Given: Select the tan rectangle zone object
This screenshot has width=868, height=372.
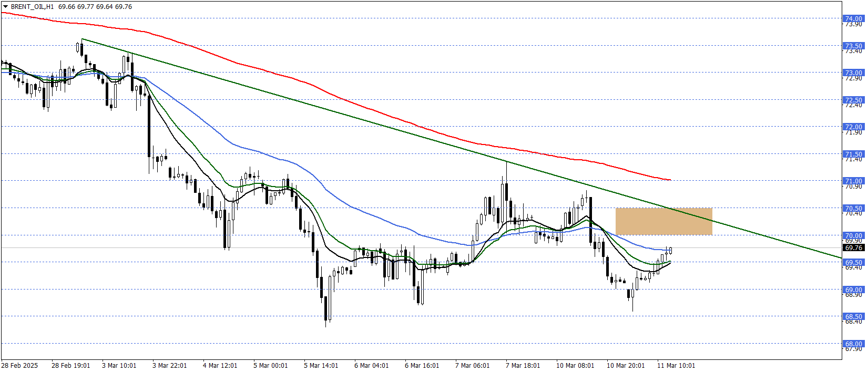Looking at the screenshot, I should click(664, 221).
